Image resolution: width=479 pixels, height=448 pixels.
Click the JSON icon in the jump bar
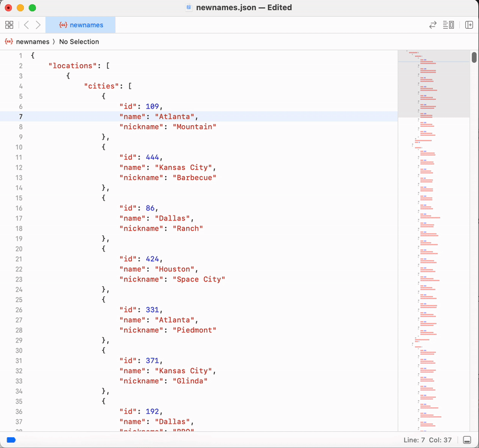click(9, 42)
